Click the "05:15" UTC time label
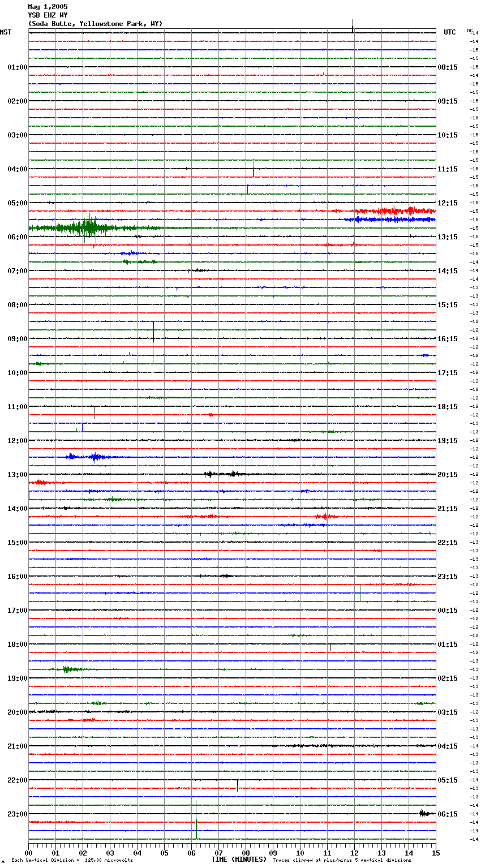This screenshot has height=868, width=481. (448, 780)
